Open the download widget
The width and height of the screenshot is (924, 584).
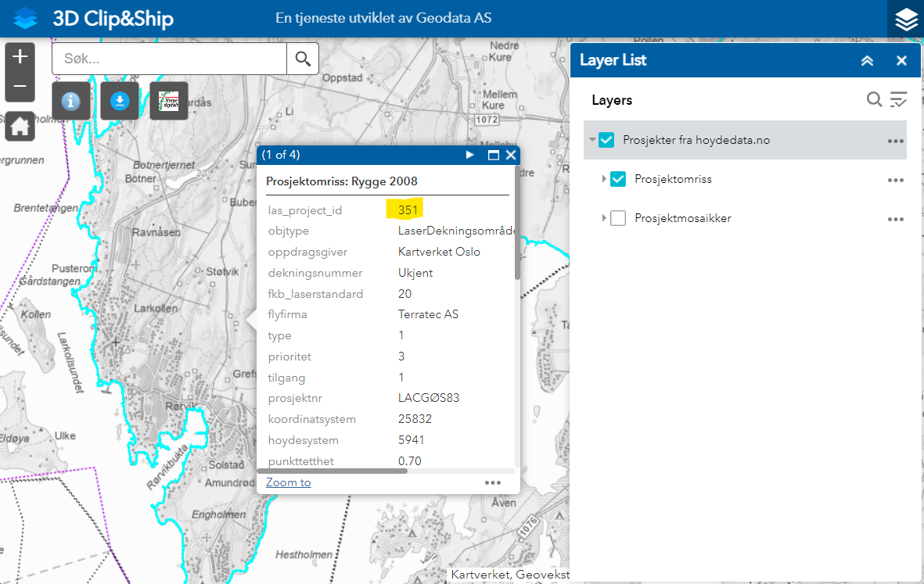pyautogui.click(x=120, y=102)
